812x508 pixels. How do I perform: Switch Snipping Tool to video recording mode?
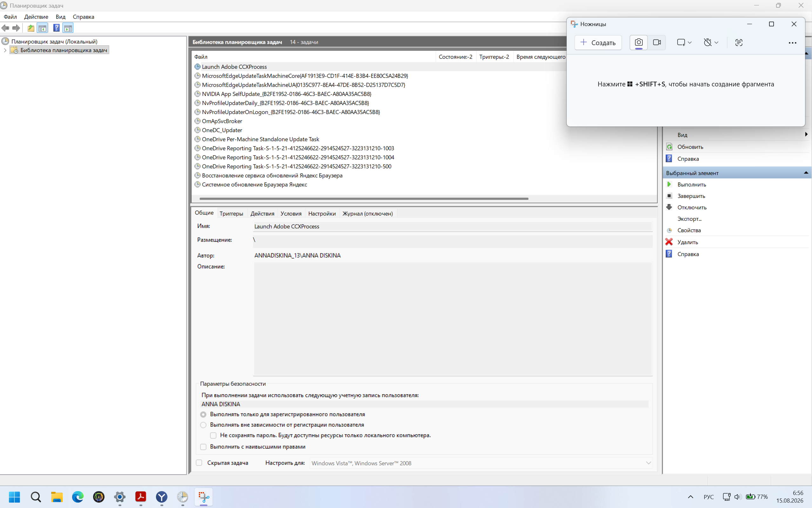point(657,42)
